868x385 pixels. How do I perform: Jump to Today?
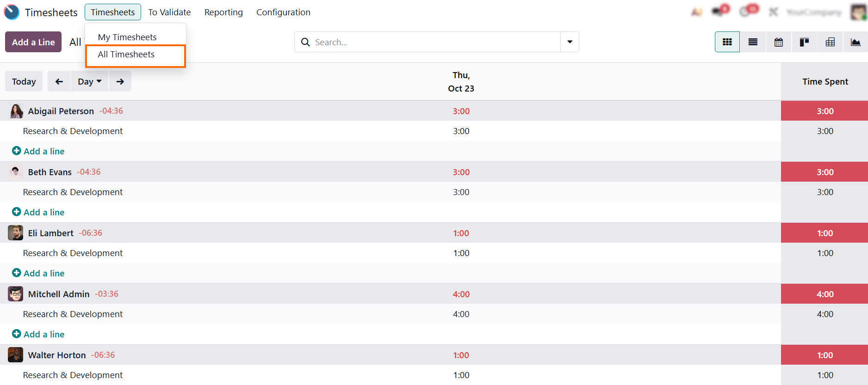click(24, 81)
